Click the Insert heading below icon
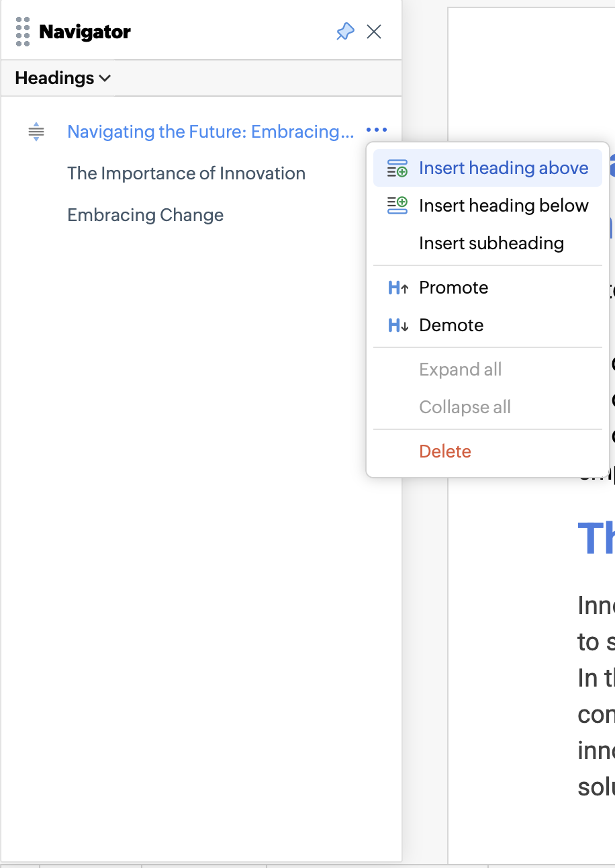The image size is (615, 868). coord(397,206)
